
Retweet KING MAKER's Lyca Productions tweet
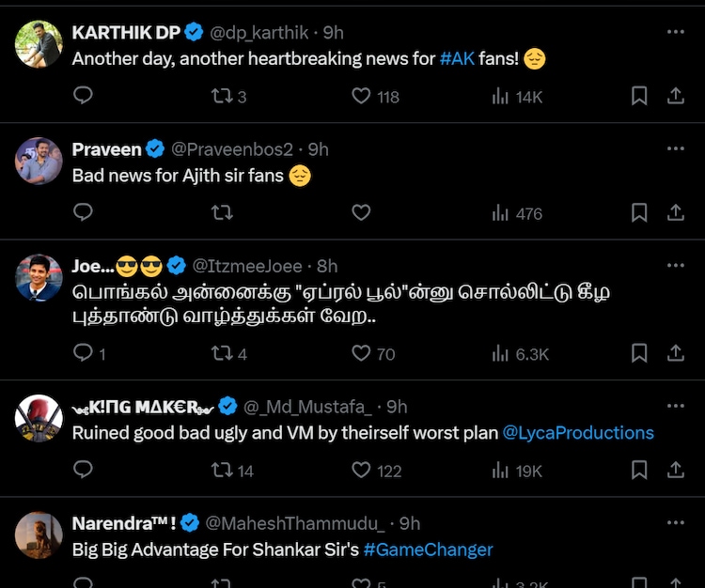tap(221, 471)
